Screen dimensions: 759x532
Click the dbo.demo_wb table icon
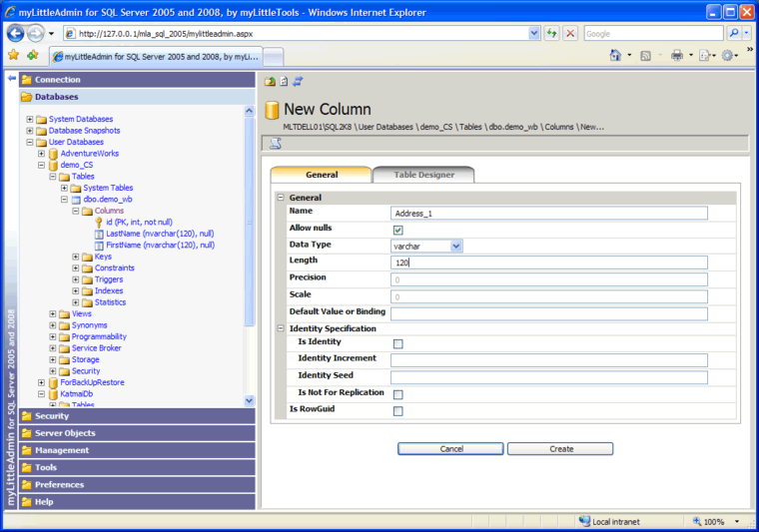76,200
